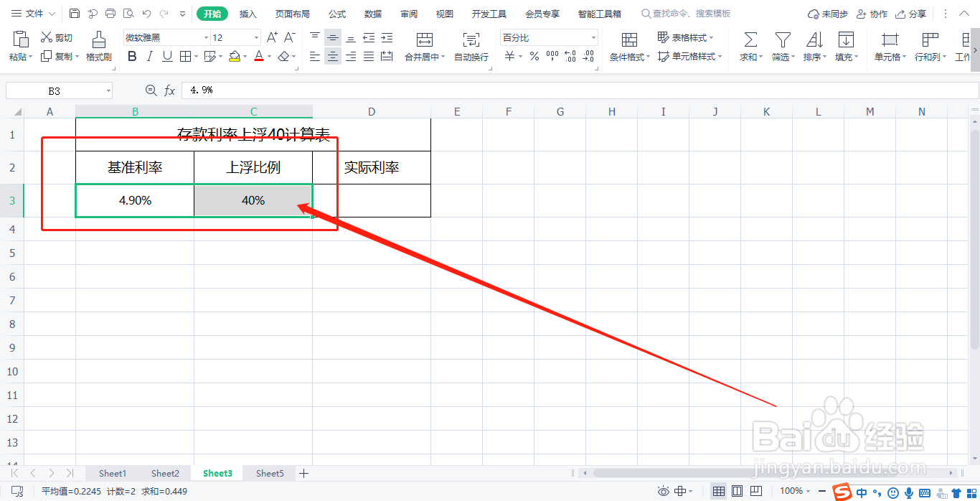Click the 协作 (Collaborate) button
The height and width of the screenshot is (501, 980).
tap(872, 13)
